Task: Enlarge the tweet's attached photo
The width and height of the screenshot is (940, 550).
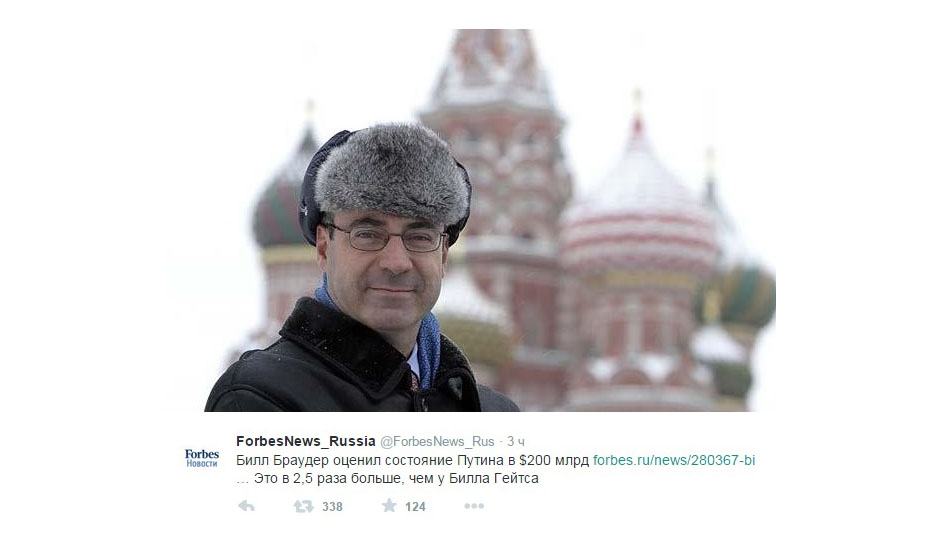Action: [x=471, y=220]
